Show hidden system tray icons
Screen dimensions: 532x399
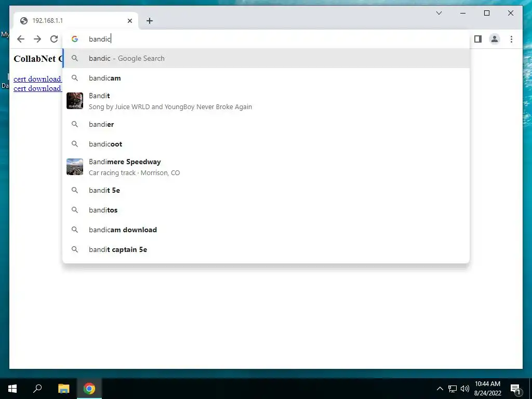point(440,389)
